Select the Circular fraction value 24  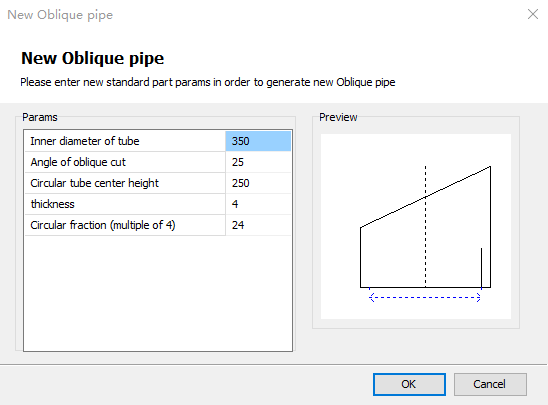tap(258, 225)
